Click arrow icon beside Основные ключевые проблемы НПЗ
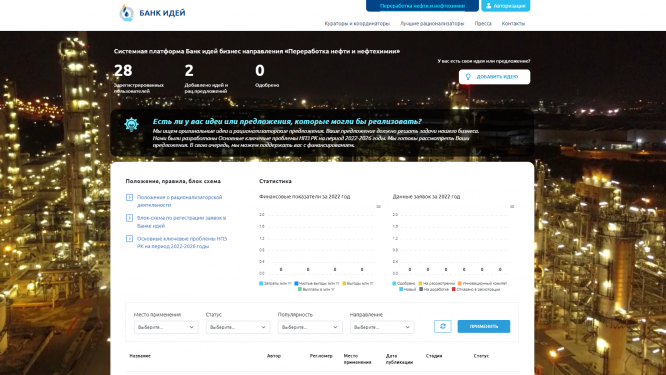The height and width of the screenshot is (375, 666). [130, 239]
